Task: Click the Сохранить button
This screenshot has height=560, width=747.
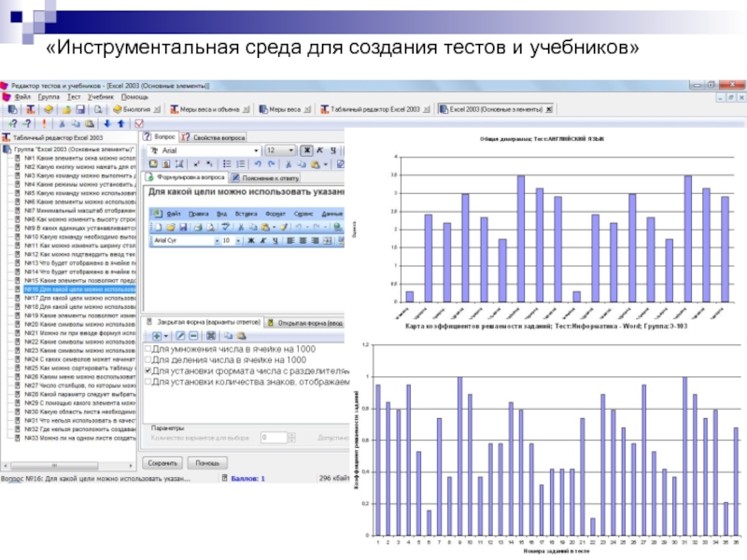Action: point(162,463)
